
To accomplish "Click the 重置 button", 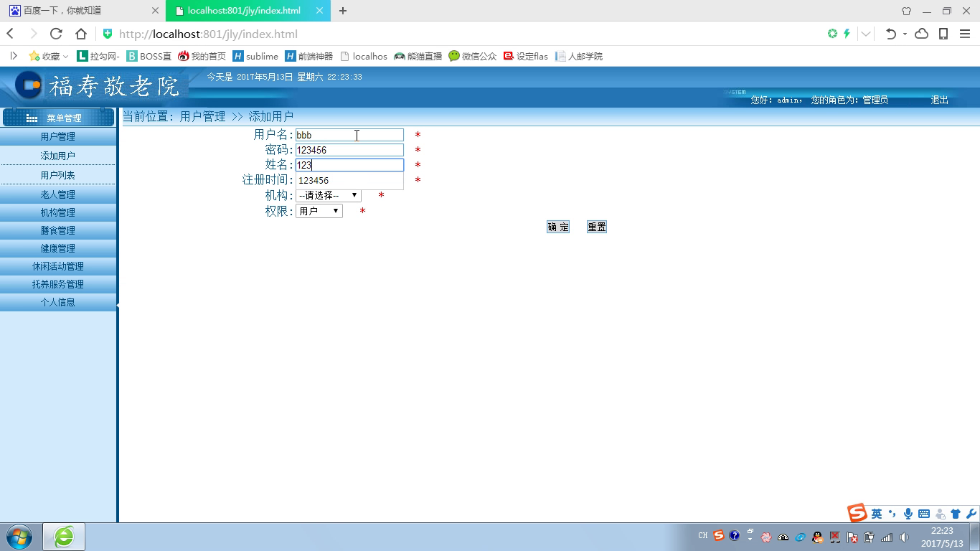I will coord(597,227).
